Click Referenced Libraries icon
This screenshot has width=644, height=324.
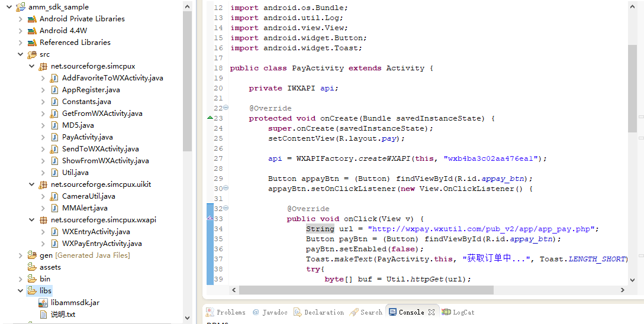pos(32,43)
